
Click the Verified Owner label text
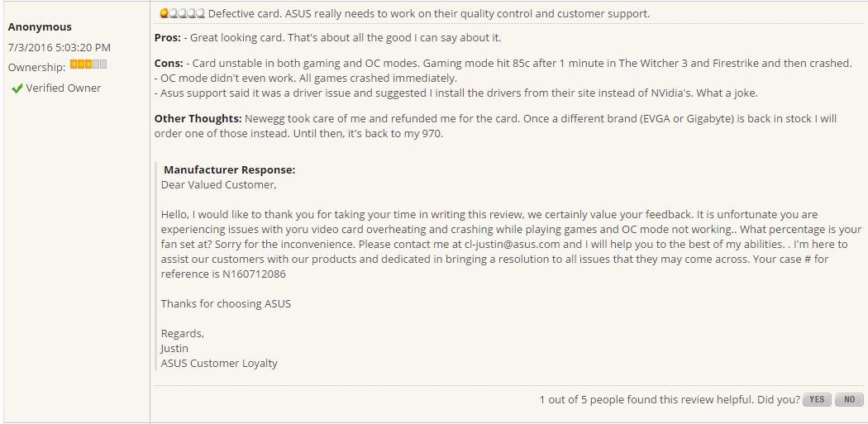pyautogui.click(x=63, y=88)
